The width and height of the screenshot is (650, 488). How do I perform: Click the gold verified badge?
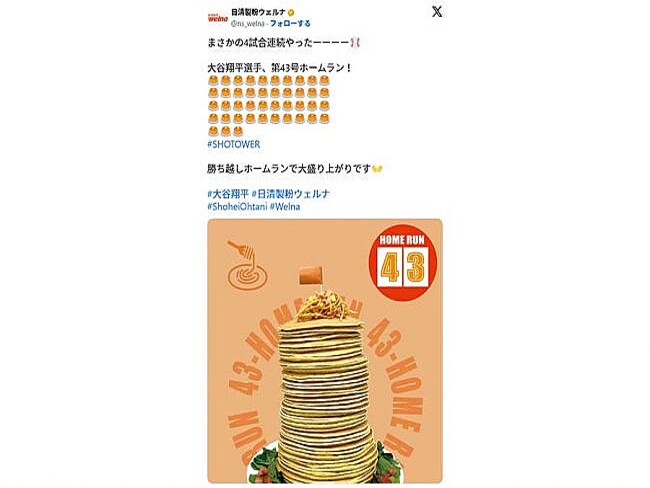(x=291, y=12)
